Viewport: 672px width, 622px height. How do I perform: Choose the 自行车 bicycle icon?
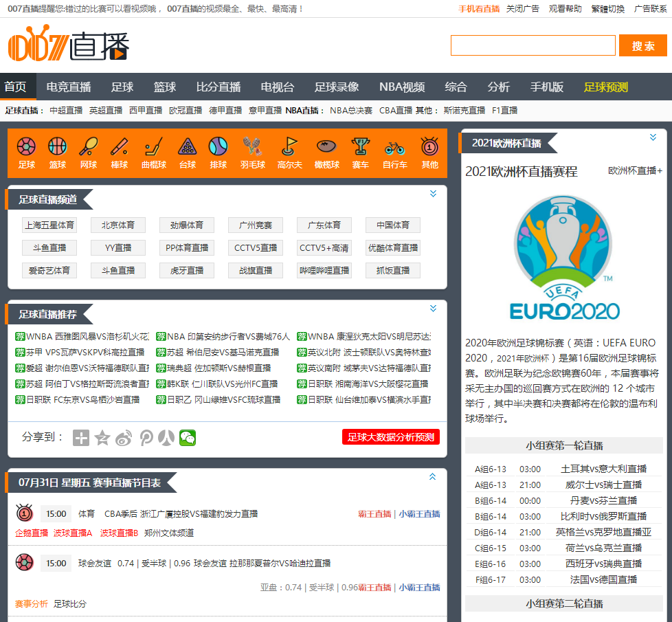pos(394,148)
